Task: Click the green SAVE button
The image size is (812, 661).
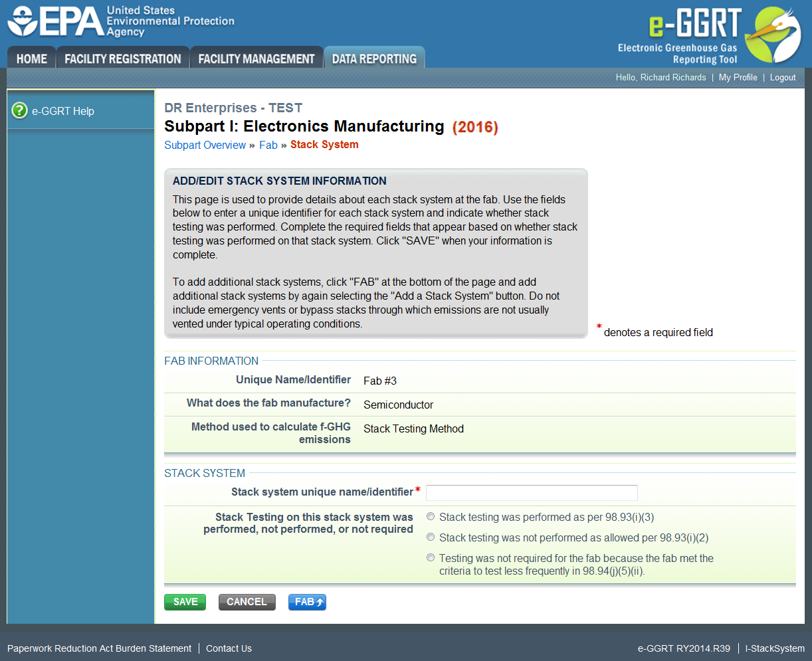Action: (x=185, y=602)
